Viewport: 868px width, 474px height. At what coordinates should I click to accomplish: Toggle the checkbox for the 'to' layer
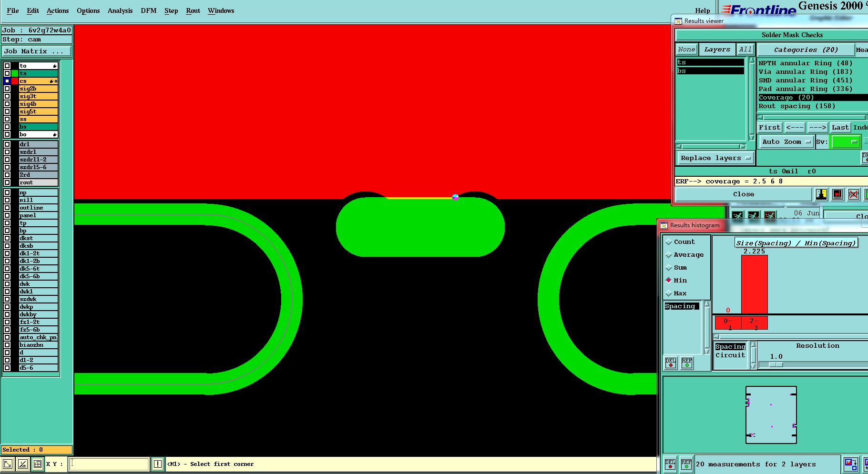(x=7, y=66)
